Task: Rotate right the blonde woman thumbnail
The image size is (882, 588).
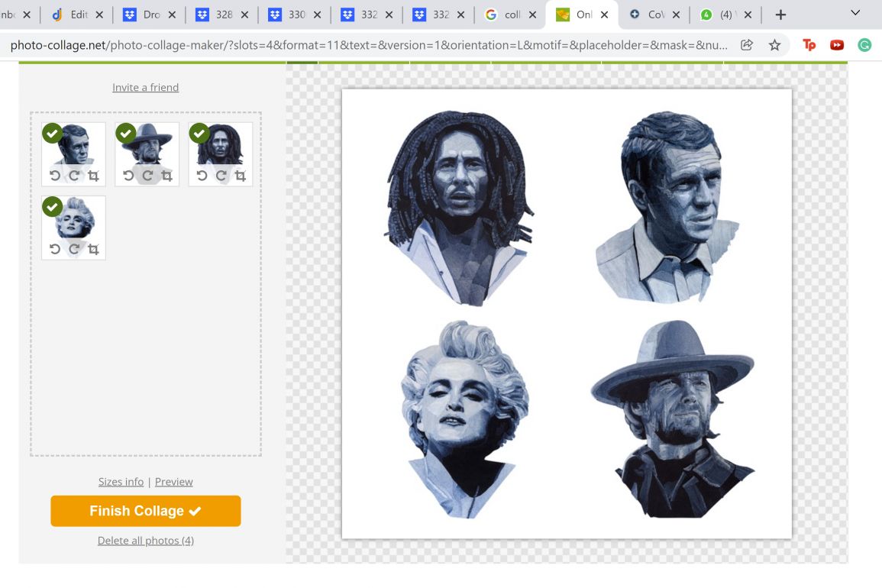Action: 73,249
